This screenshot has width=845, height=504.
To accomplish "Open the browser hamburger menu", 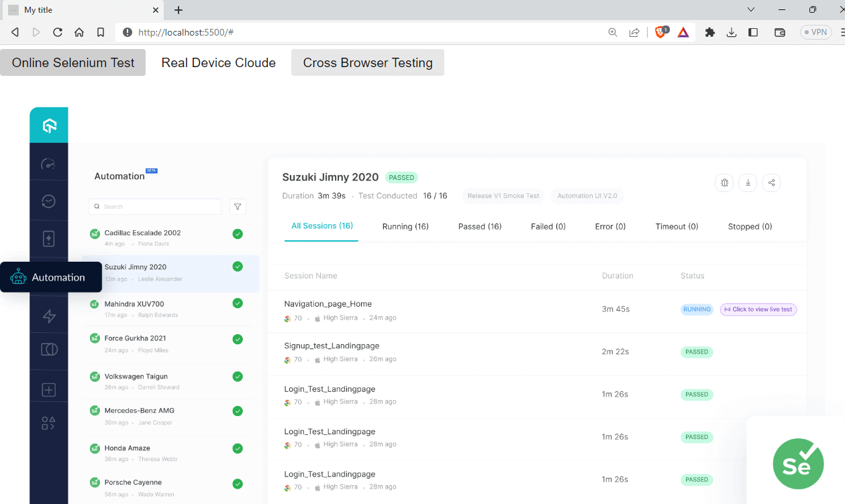I will [x=841, y=32].
